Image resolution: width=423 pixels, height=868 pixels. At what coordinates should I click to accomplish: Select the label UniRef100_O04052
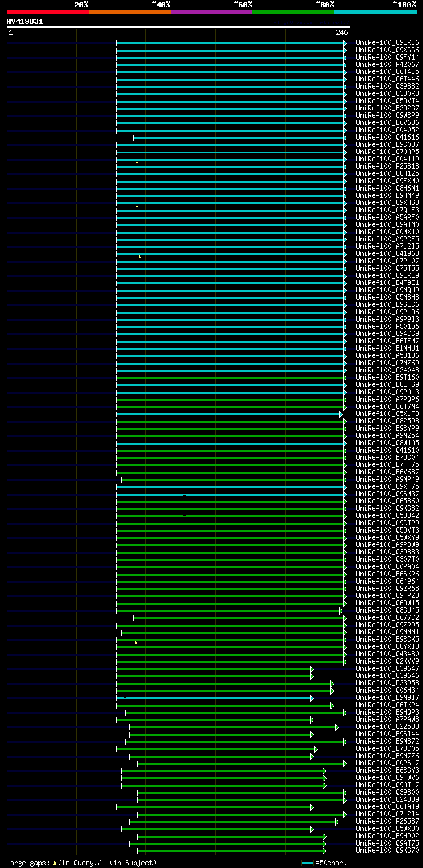(x=387, y=130)
